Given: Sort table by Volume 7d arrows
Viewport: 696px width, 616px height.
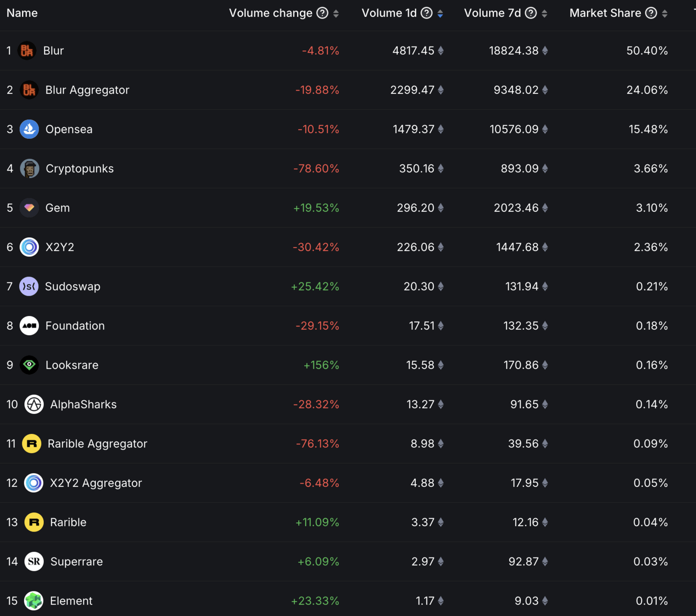Looking at the screenshot, I should coord(545,14).
